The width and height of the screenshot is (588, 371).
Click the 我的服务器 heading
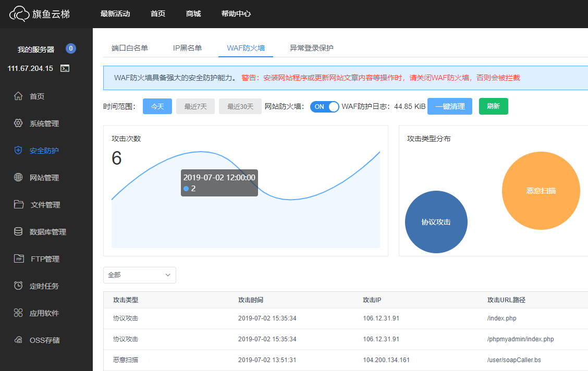coord(36,50)
